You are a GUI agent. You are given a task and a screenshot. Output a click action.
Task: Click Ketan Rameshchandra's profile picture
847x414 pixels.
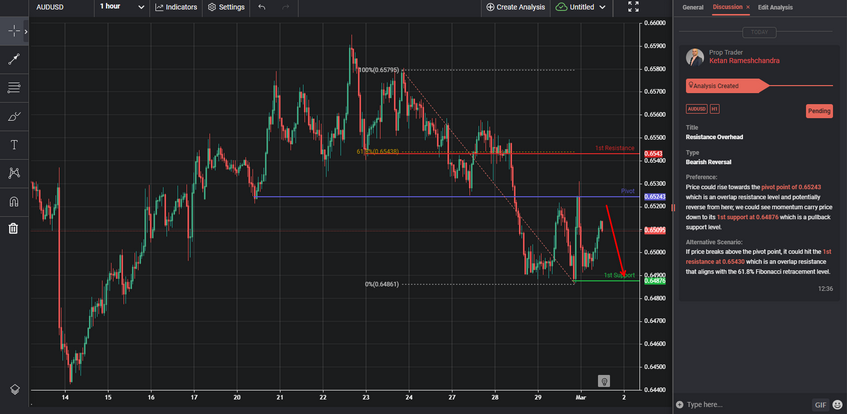click(x=695, y=57)
